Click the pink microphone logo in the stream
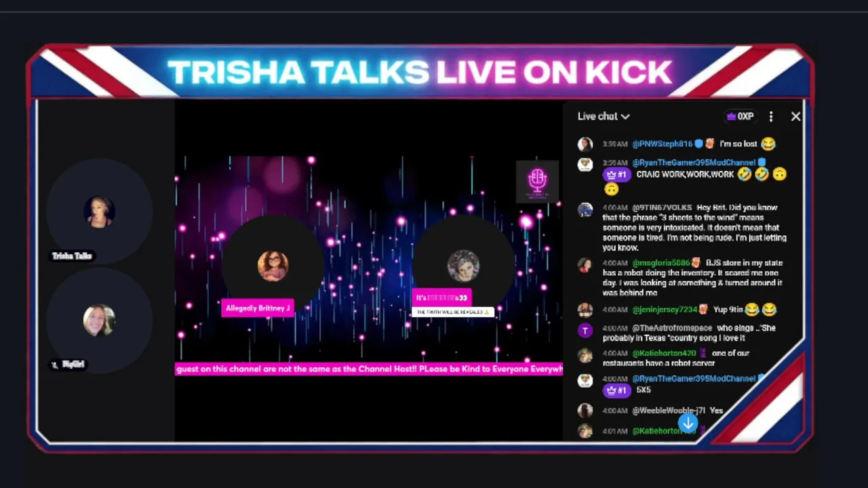 pos(537,181)
